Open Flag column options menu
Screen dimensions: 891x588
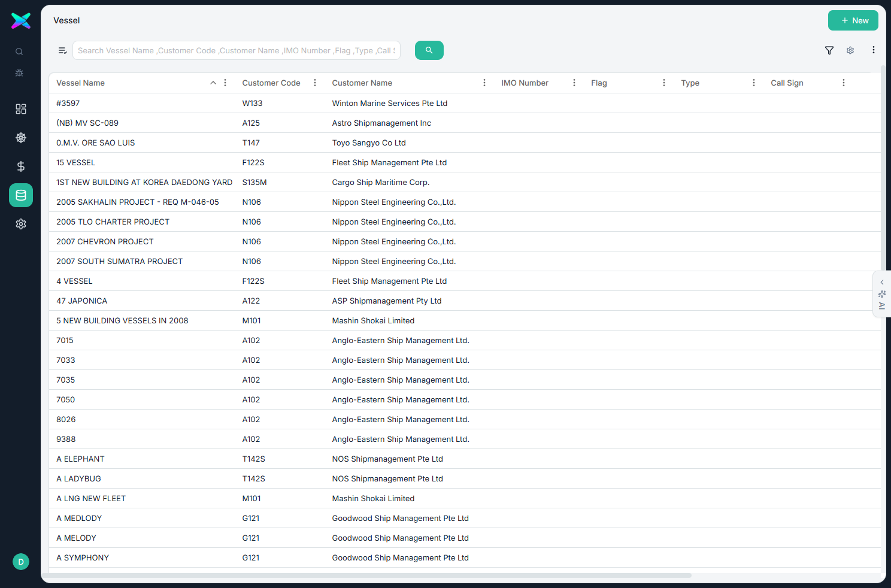[664, 83]
